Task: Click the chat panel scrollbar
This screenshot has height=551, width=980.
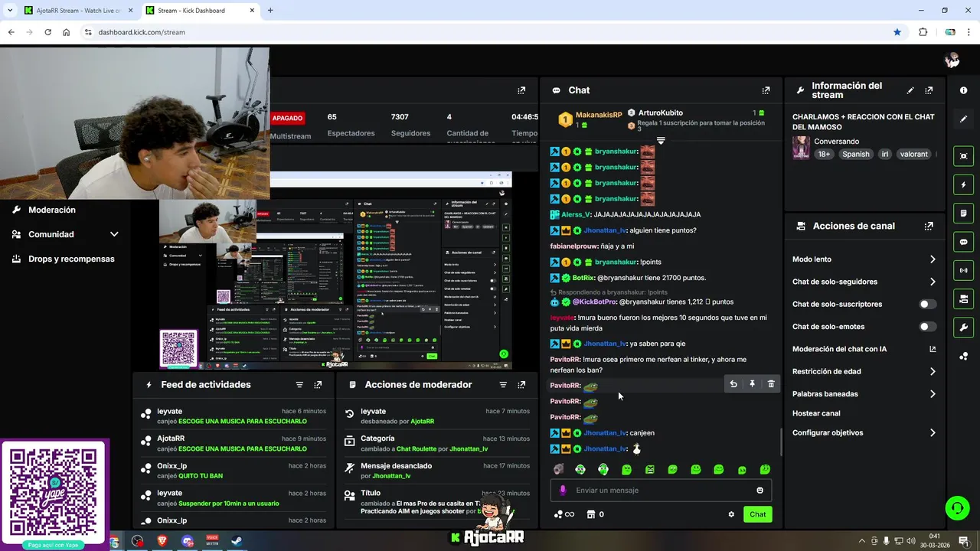Action: 780,442
